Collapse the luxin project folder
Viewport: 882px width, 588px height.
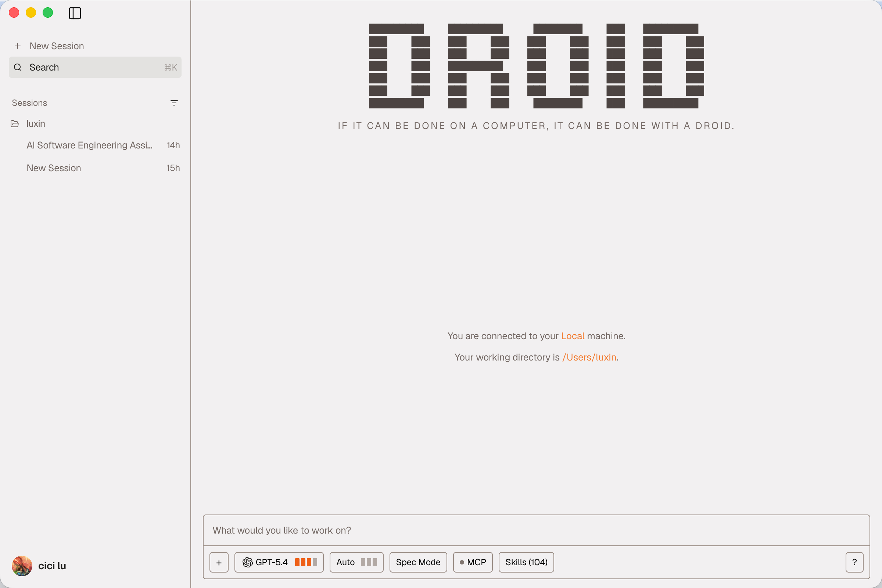coord(36,124)
